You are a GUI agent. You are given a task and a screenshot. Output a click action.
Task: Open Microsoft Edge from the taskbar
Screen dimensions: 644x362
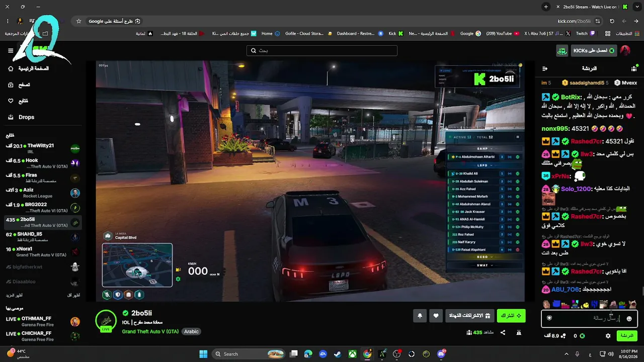[308, 354]
